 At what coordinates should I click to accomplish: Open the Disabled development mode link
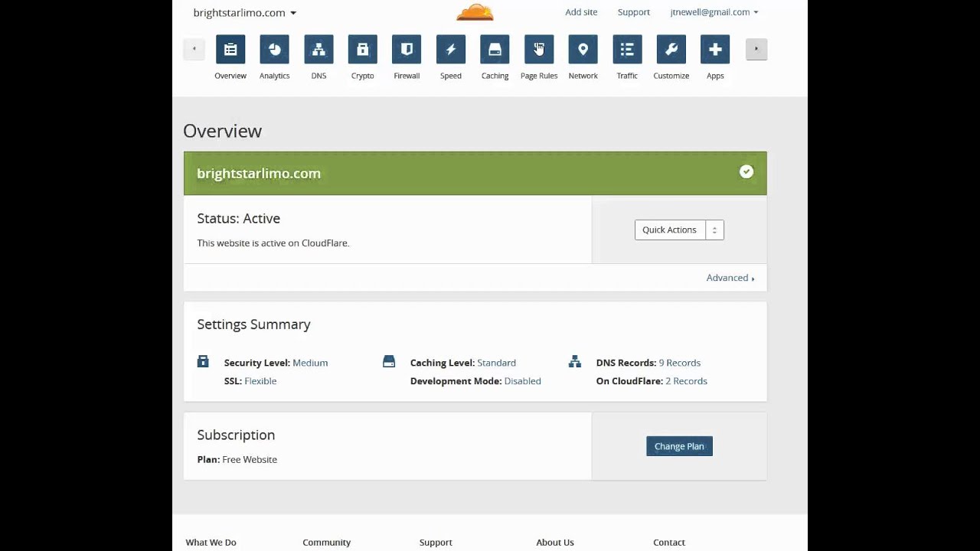[x=522, y=381]
